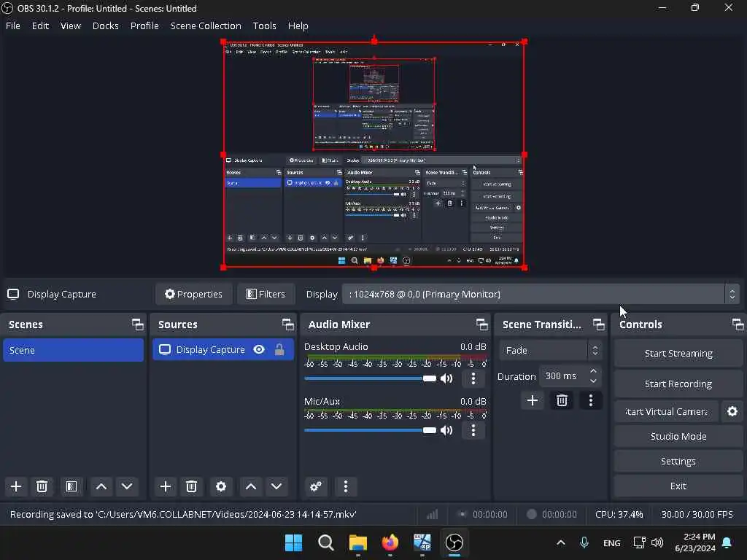Click the preview canvas display capture
Screen dimensions: 747x560
click(x=374, y=155)
